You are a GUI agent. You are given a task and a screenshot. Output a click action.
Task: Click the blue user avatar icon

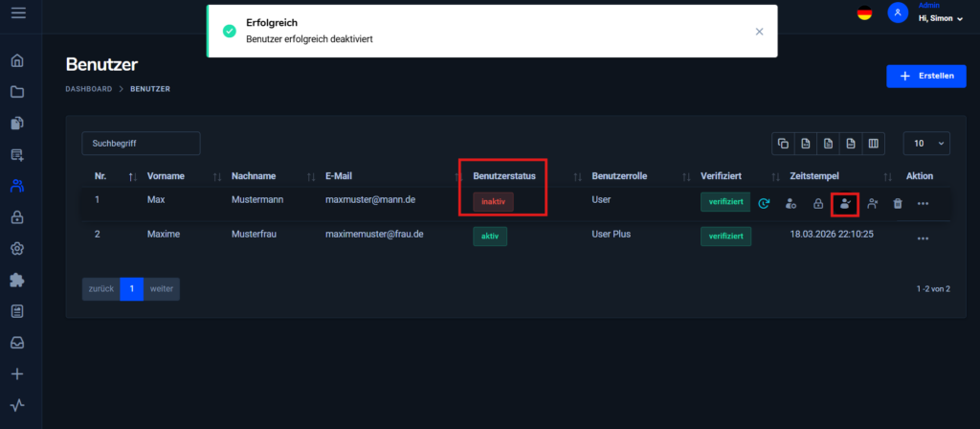point(898,12)
